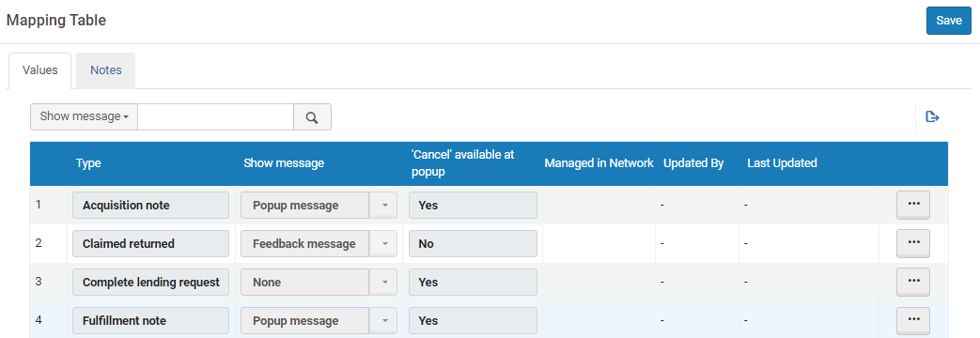This screenshot has width=980, height=338.
Task: Click the Type column header
Action: [x=88, y=163]
